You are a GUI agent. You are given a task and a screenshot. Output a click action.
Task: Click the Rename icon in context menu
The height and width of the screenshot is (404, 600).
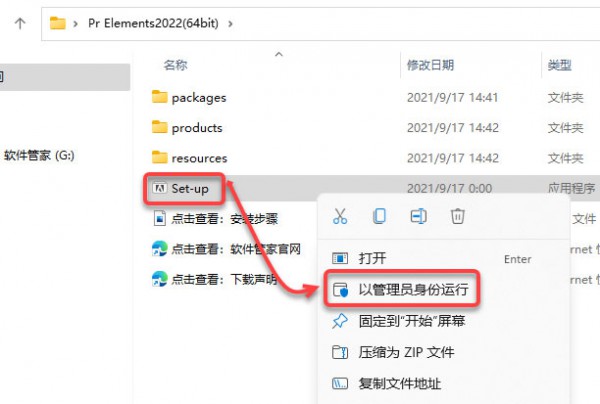pos(418,216)
